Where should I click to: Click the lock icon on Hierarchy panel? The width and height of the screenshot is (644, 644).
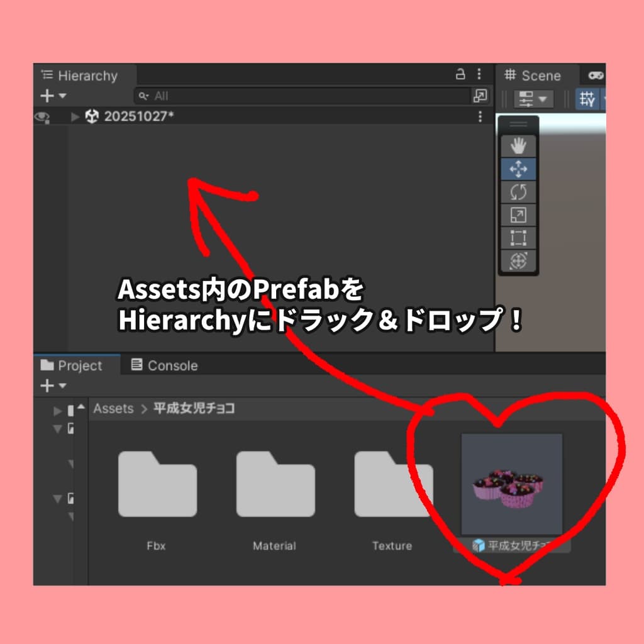point(460,75)
